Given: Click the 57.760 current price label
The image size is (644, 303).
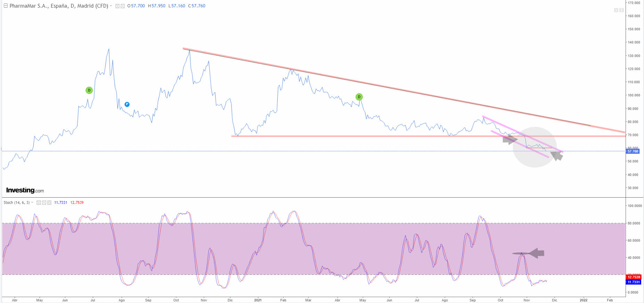Looking at the screenshot, I should (633, 151).
